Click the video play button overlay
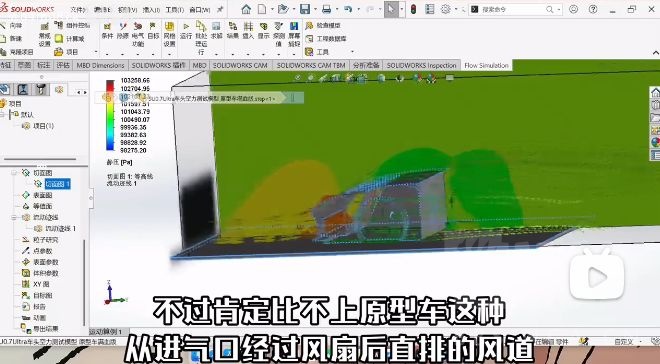Screen dimensions: 660x364 coord(597,277)
